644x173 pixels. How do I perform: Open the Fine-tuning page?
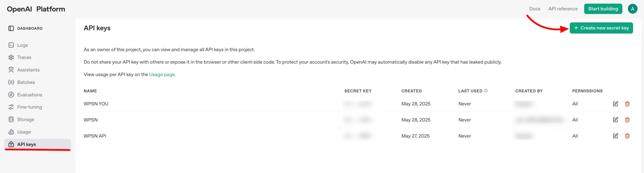point(29,107)
